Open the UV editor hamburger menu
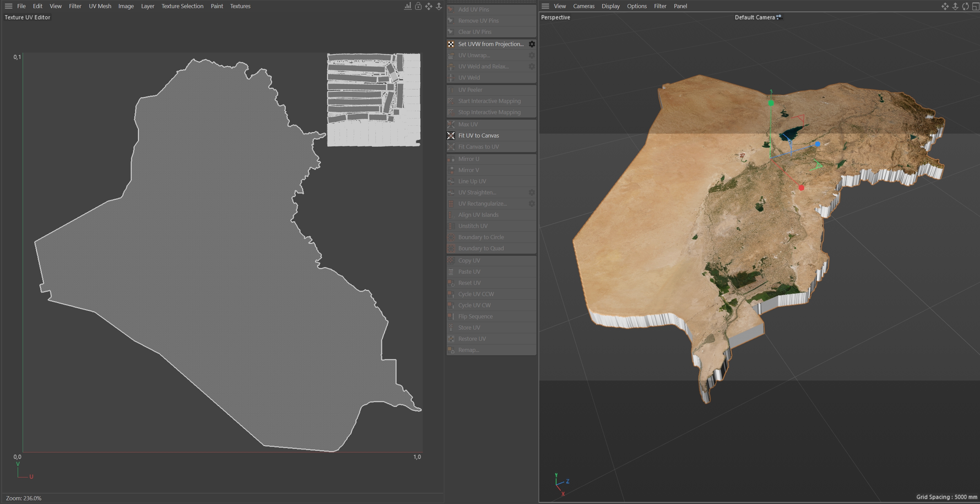Viewport: 980px width, 504px height. click(8, 6)
